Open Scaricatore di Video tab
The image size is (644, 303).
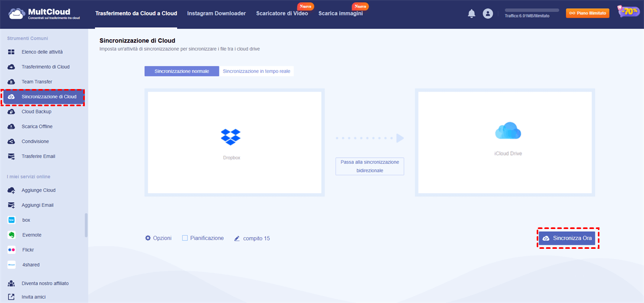(282, 13)
